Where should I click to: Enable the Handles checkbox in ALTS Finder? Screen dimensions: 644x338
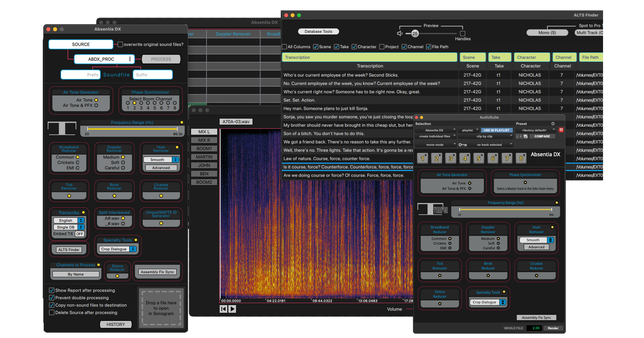click(x=463, y=33)
